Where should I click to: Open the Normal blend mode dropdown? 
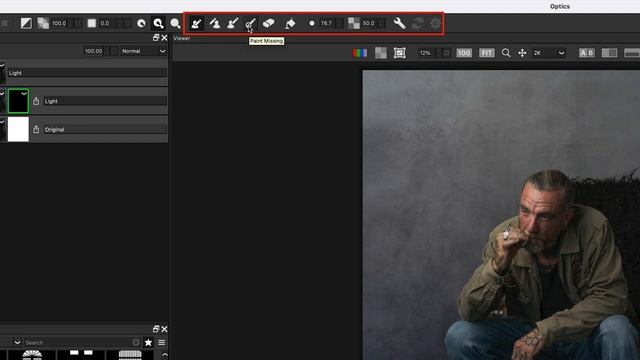point(144,51)
